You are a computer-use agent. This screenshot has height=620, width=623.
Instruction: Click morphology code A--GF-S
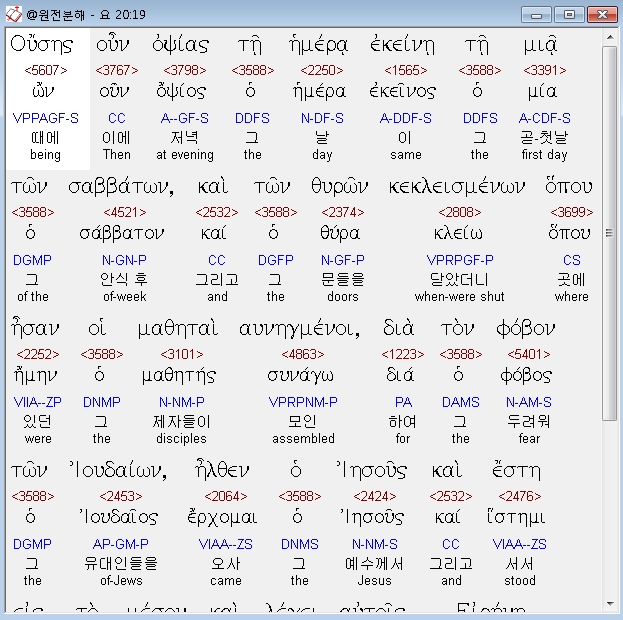pyautogui.click(x=185, y=118)
